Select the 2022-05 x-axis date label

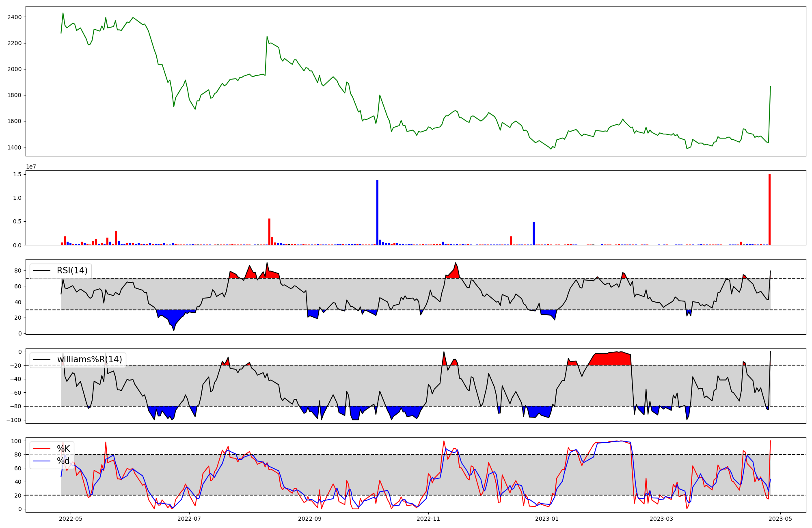[71, 519]
